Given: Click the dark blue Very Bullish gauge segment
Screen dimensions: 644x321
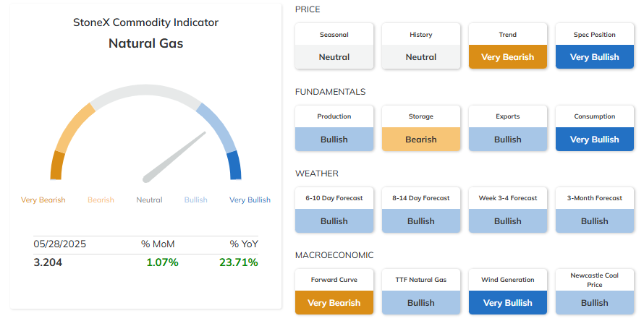Looking at the screenshot, I should tap(234, 165).
